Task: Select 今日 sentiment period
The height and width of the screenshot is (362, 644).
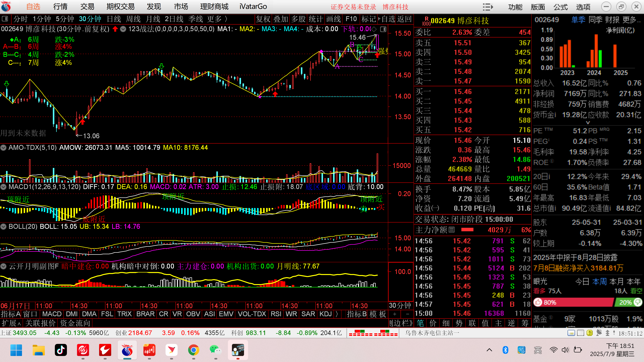Action: 582,282
